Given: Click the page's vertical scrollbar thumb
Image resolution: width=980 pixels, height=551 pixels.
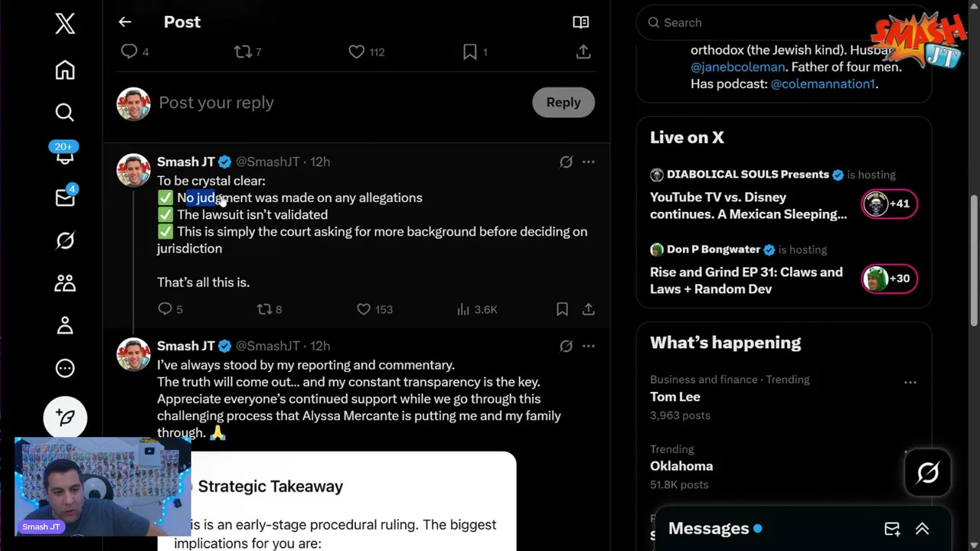Looking at the screenshot, I should click(x=975, y=260).
